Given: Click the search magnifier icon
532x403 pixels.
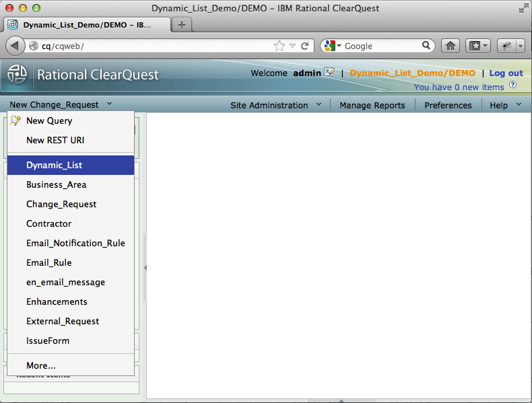Looking at the screenshot, I should pyautogui.click(x=426, y=46).
